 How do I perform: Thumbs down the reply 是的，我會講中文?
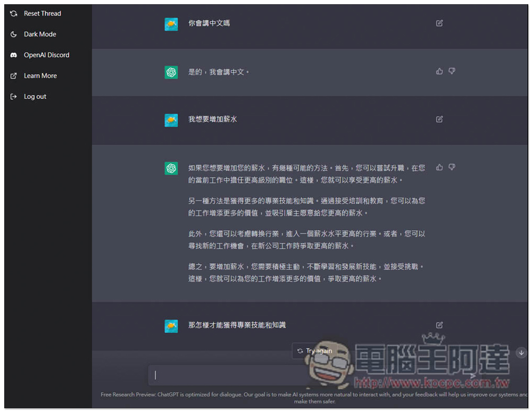click(x=452, y=71)
